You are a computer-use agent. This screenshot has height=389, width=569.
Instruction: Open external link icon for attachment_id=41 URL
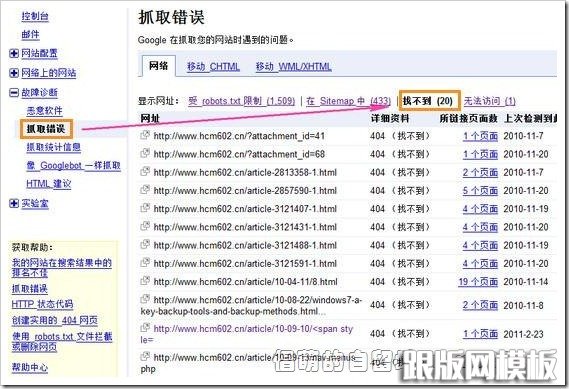tap(145, 135)
